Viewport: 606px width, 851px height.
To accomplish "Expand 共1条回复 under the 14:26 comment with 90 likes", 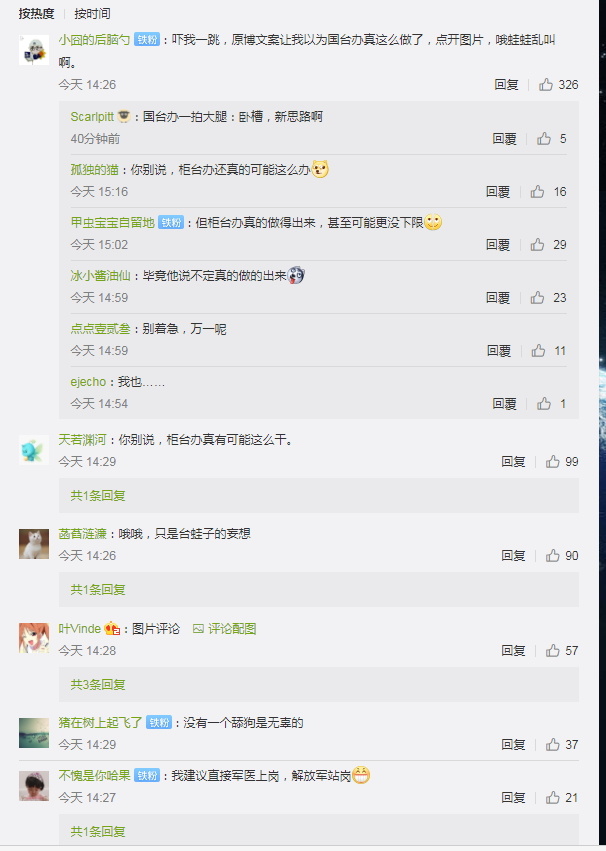I will coord(98,589).
